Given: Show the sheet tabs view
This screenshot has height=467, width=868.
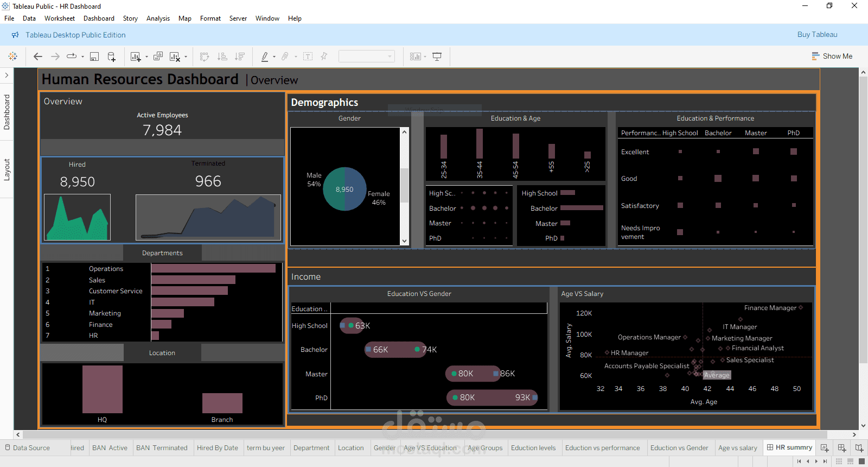Looking at the screenshot, I should (x=861, y=462).
